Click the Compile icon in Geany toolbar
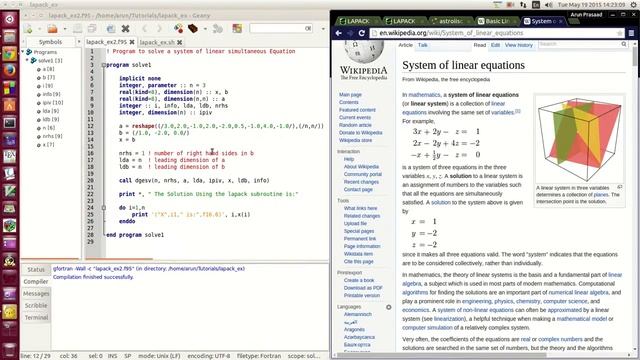This screenshot has height=360, width=640. 178,29
